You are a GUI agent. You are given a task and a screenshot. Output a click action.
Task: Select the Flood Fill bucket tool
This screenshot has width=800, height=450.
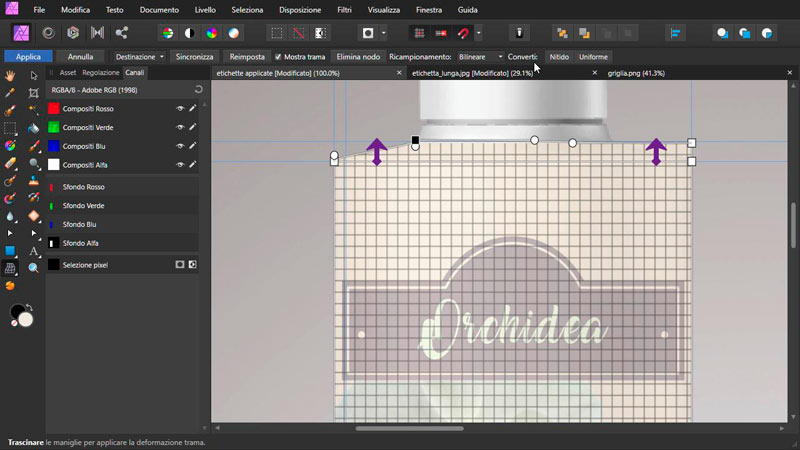coord(34,128)
